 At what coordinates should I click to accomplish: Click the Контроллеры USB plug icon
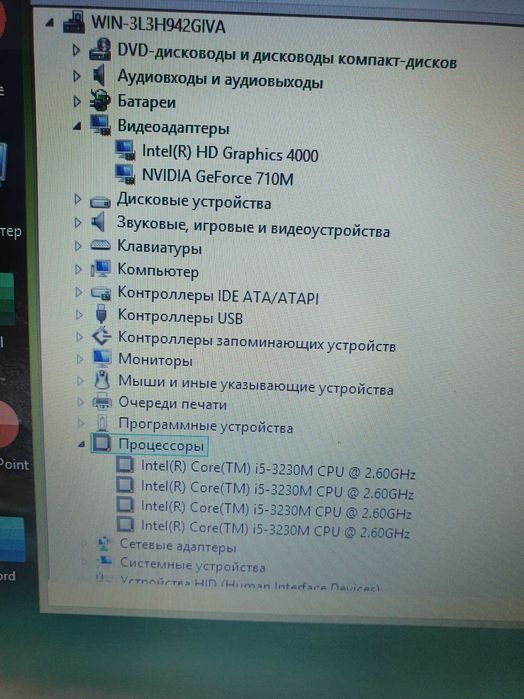coord(102,314)
